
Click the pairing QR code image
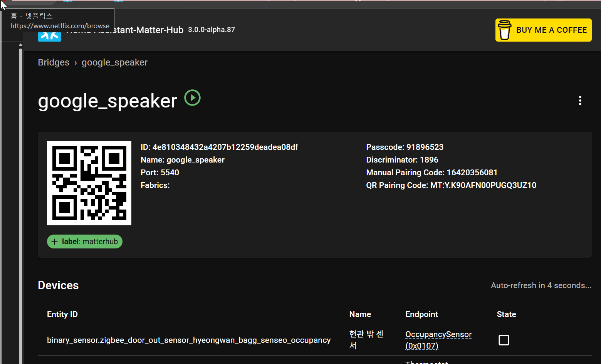[89, 183]
